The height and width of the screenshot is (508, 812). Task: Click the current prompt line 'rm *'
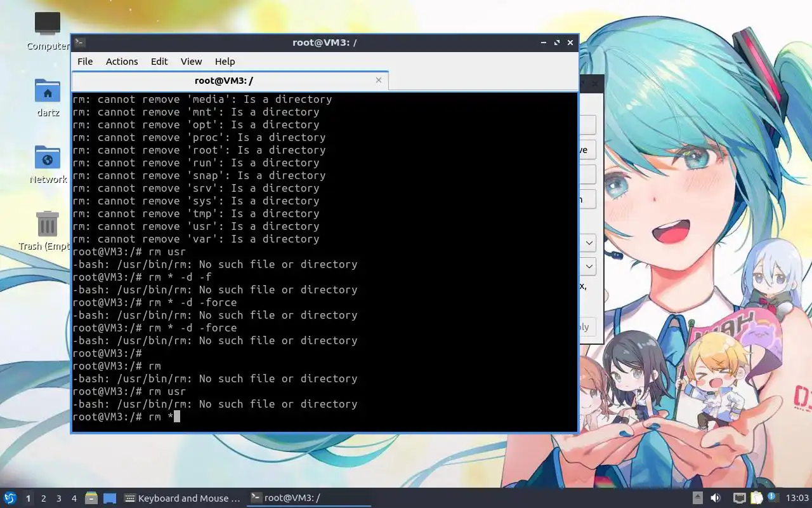point(126,417)
